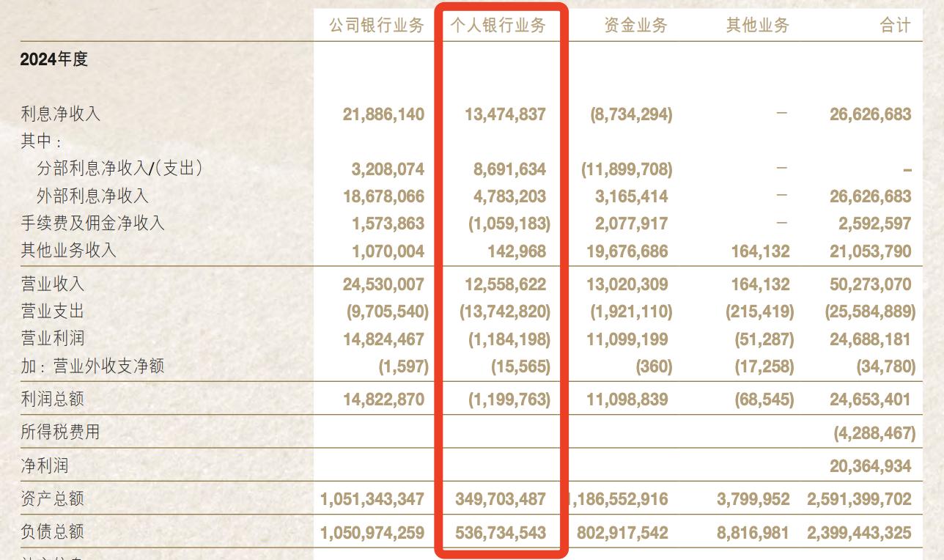Click the 其他业务 column header
Screen dimensions: 944x560
758,25
